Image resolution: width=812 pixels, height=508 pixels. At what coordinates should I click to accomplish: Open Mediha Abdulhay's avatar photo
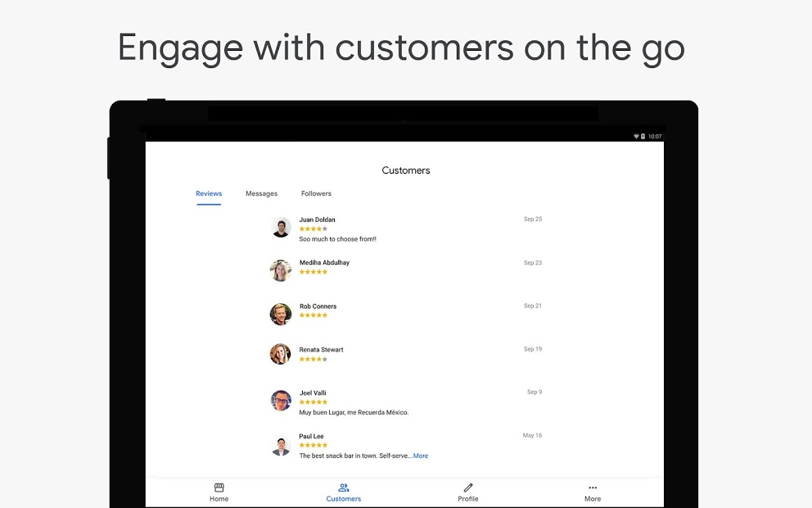click(x=281, y=270)
